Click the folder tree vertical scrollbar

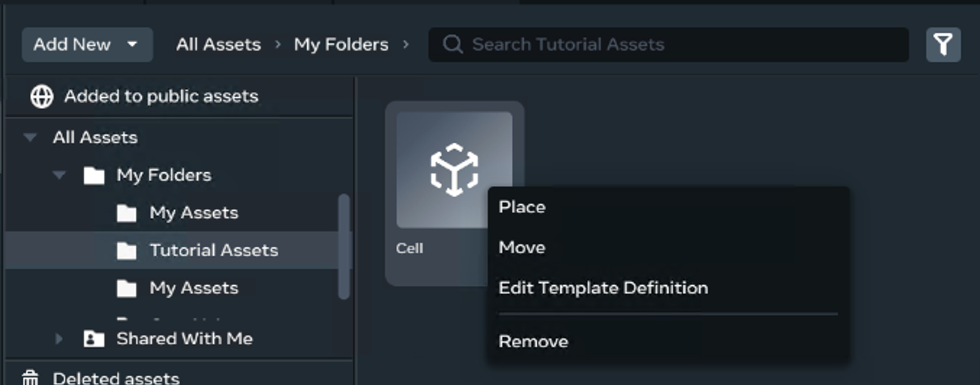point(344,246)
